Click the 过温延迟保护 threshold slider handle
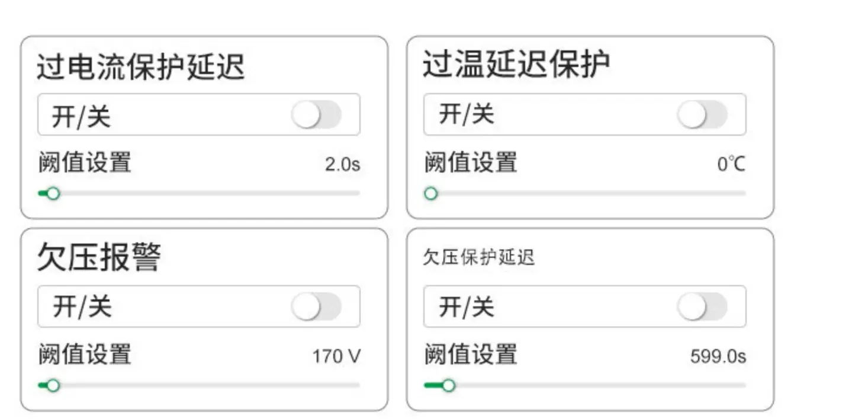The image size is (868, 419). click(x=431, y=193)
